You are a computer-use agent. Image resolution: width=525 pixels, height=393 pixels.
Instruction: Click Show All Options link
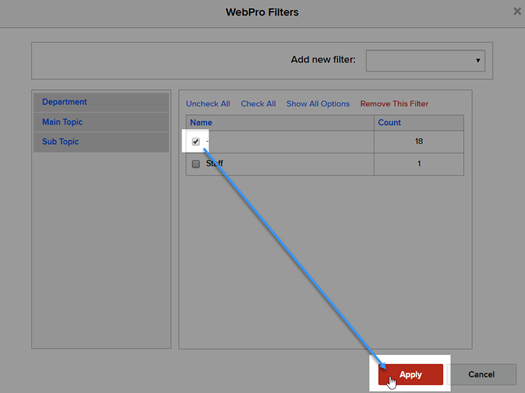click(x=318, y=104)
